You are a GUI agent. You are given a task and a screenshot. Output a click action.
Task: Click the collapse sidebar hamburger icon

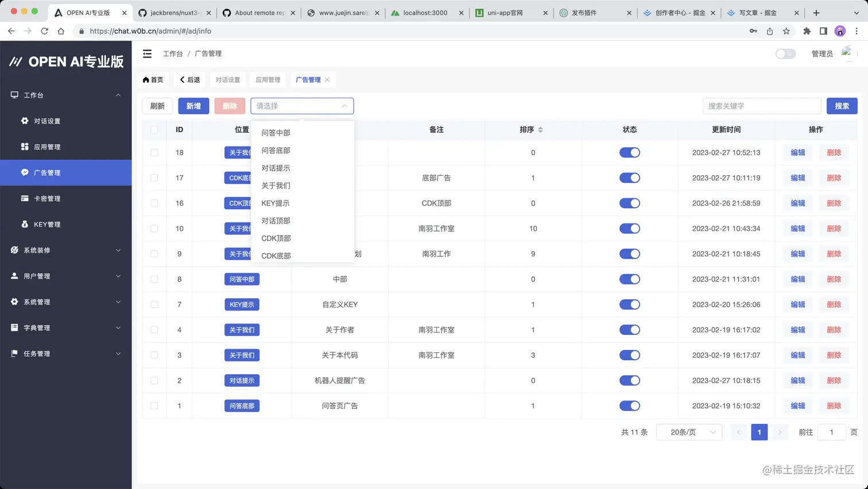pyautogui.click(x=147, y=53)
